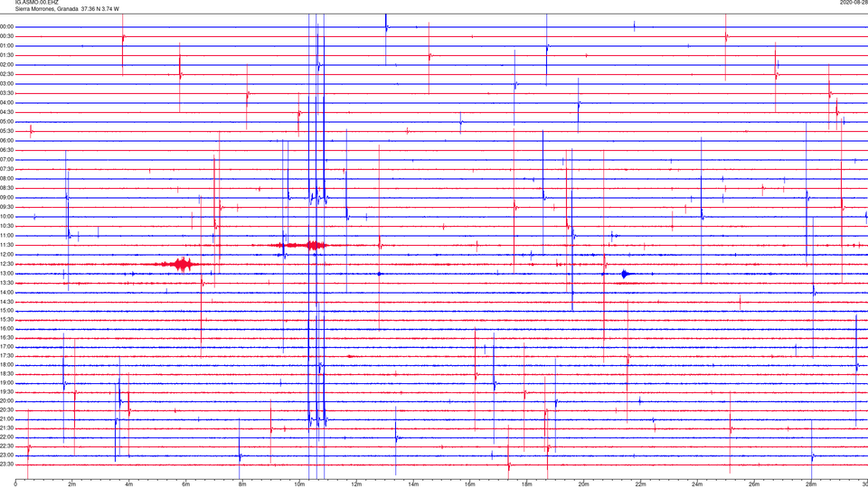Select the 22:30 time row label

pyautogui.click(x=7, y=446)
